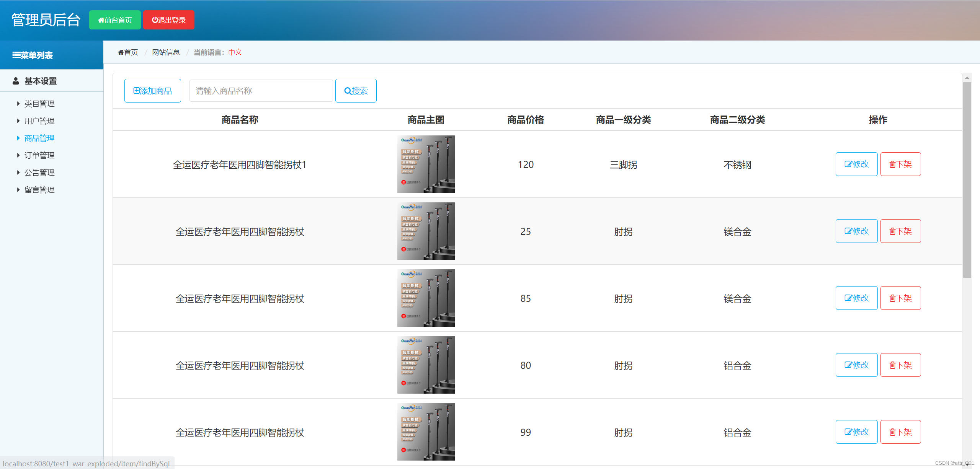Screen dimensions: 980x469
Task: Expand the 订单管理 menu item
Action: coord(39,155)
